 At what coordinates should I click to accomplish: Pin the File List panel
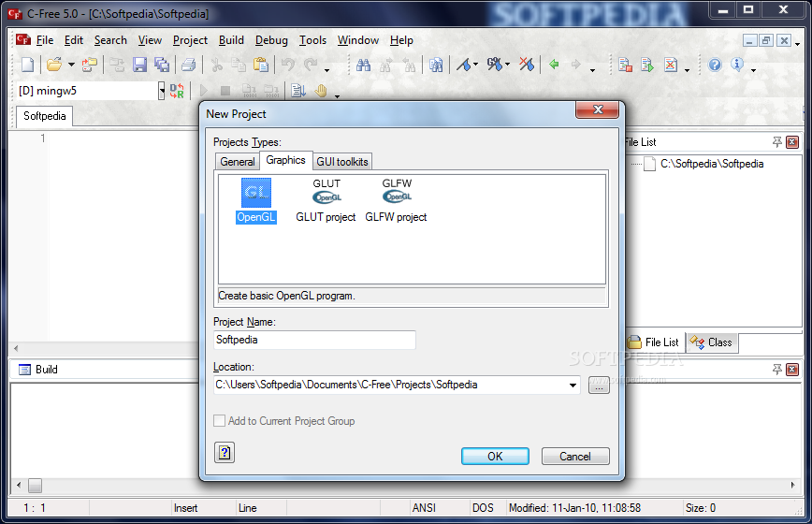(776, 142)
